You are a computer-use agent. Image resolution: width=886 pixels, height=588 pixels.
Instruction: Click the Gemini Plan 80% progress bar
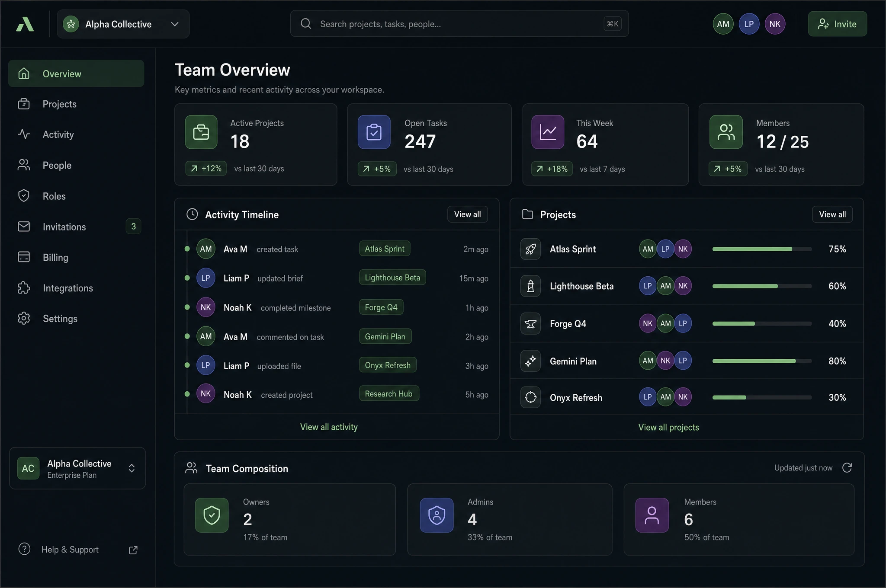coord(762,361)
